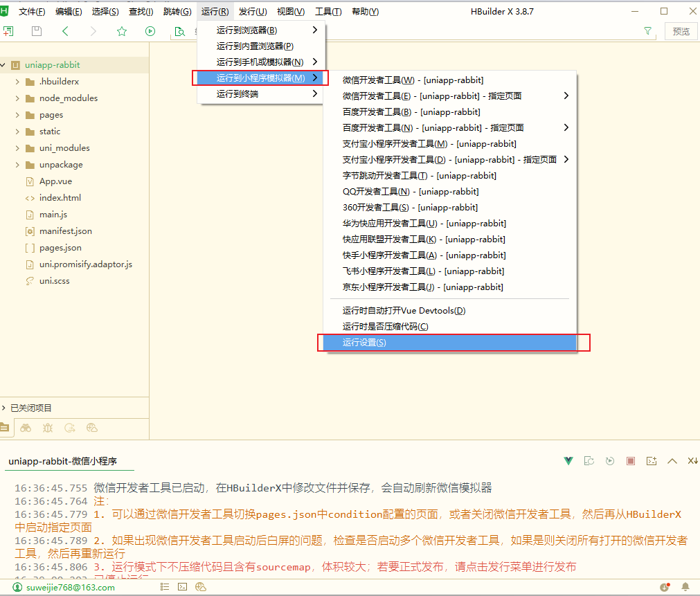
Task: Open 运行到手机或模拟器(N) submenu
Action: pyautogui.click(x=261, y=62)
